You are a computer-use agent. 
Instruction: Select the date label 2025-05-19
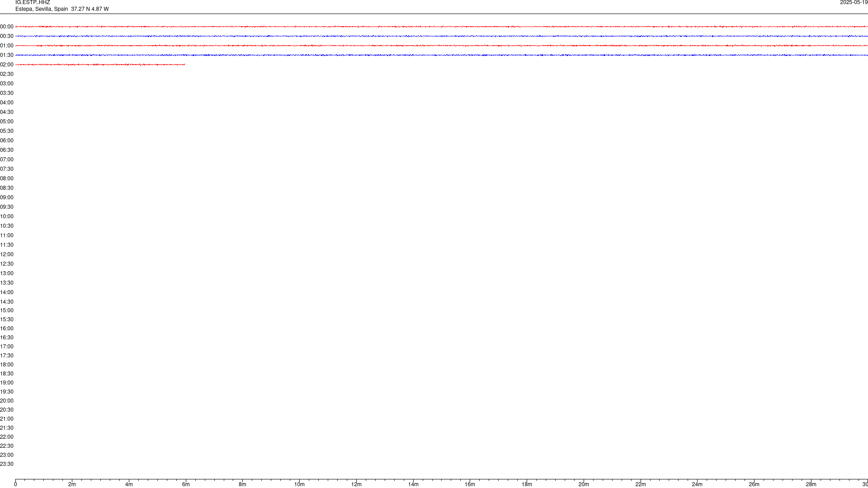click(x=854, y=3)
